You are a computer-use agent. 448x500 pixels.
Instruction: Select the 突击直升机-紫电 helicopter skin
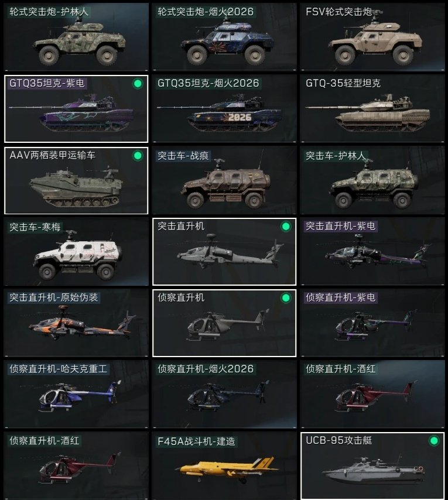point(372,252)
